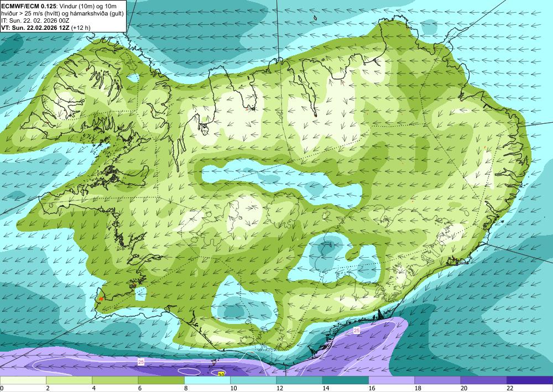Select the 20–22 violet legend swatch

tap(483, 380)
